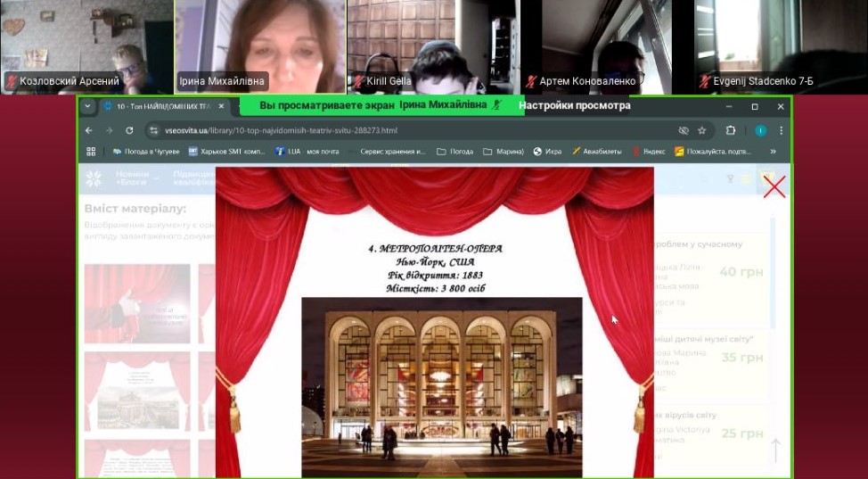
Task: Click the browser Back arrow
Action: pos(88,131)
